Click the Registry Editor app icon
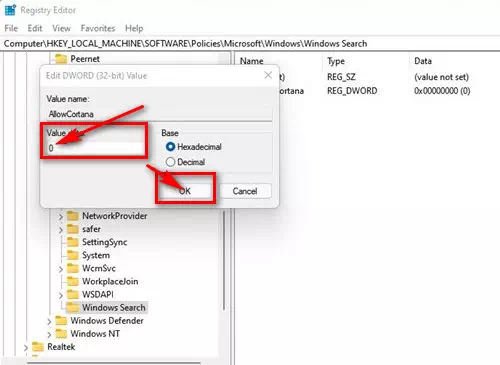 tap(10, 10)
